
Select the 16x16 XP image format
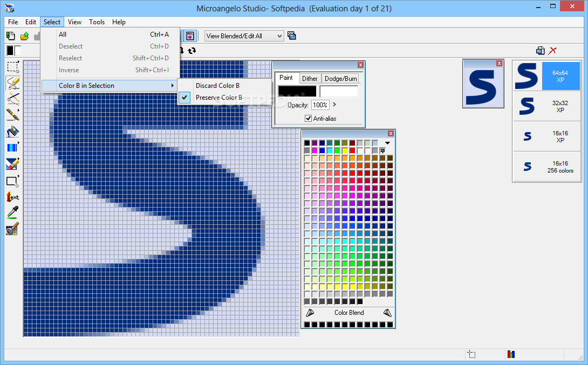(x=547, y=136)
